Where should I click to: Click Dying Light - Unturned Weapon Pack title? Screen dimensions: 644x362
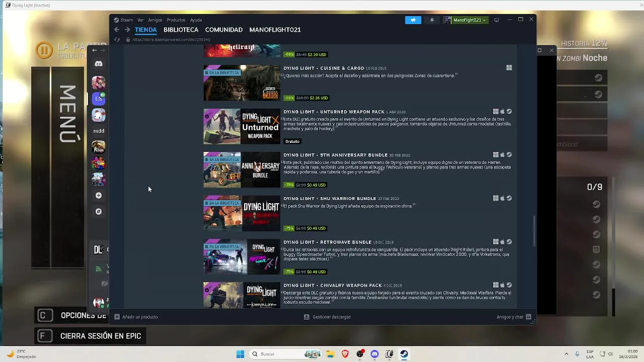coord(334,112)
